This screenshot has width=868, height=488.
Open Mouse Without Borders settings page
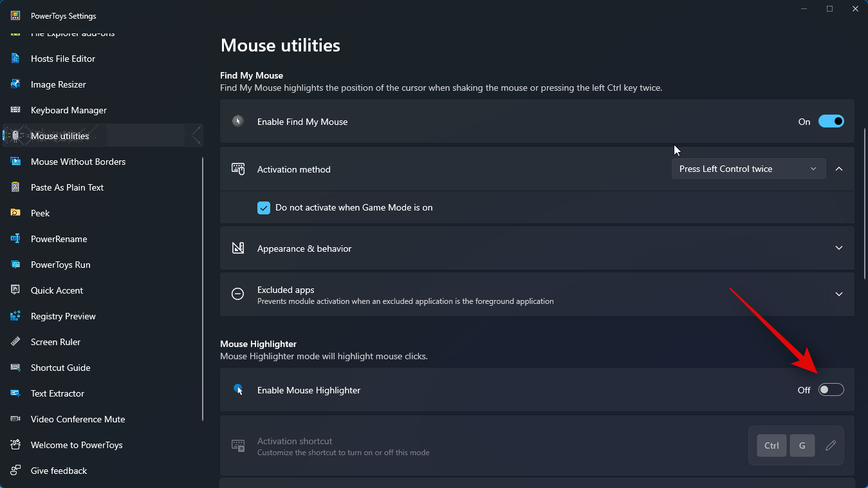click(x=78, y=162)
